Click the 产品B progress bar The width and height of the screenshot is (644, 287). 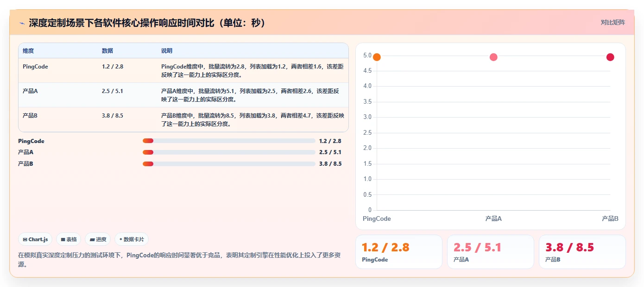229,163
